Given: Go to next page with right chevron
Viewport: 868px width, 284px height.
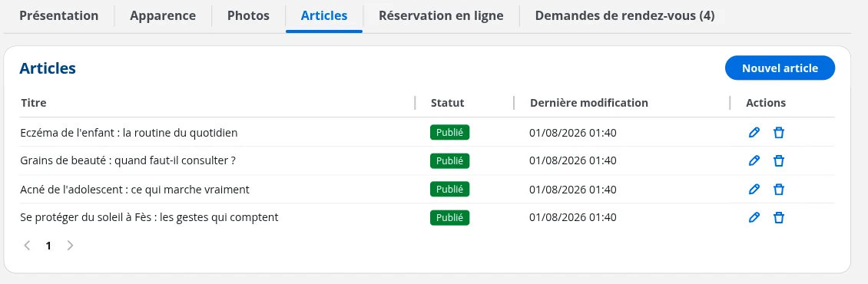Looking at the screenshot, I should (x=70, y=246).
